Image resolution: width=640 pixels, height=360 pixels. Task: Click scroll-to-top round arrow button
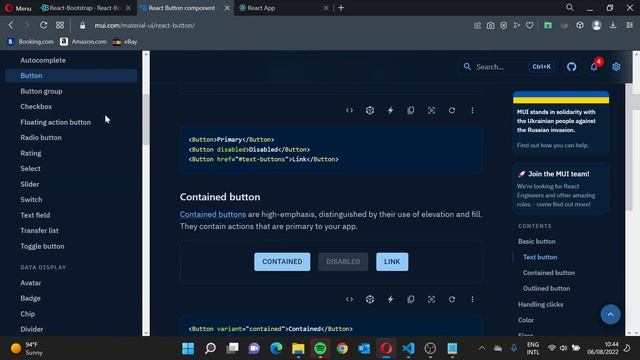[x=610, y=314]
